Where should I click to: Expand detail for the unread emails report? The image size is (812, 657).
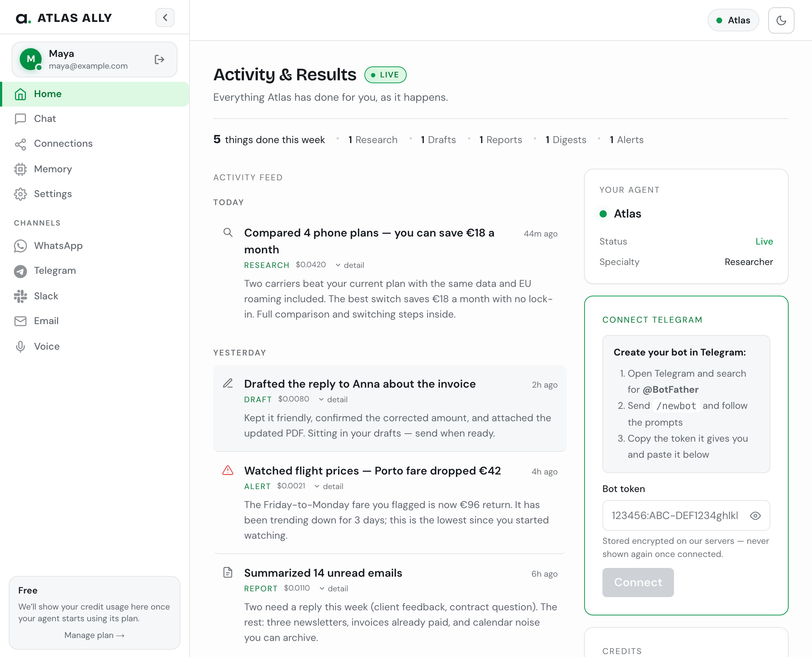click(334, 588)
